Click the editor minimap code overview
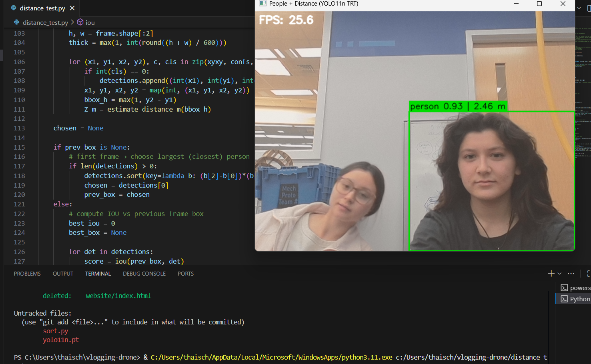The image size is (591, 364). (583, 100)
